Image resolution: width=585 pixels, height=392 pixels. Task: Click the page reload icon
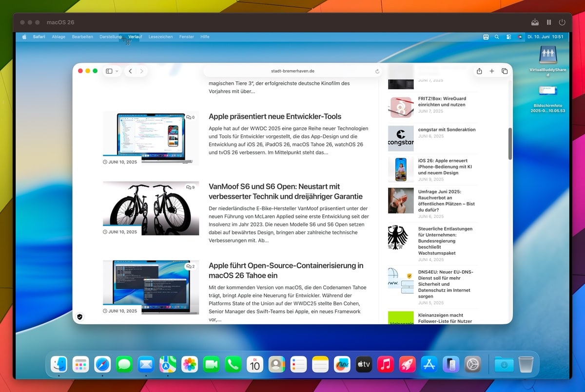pos(377,71)
